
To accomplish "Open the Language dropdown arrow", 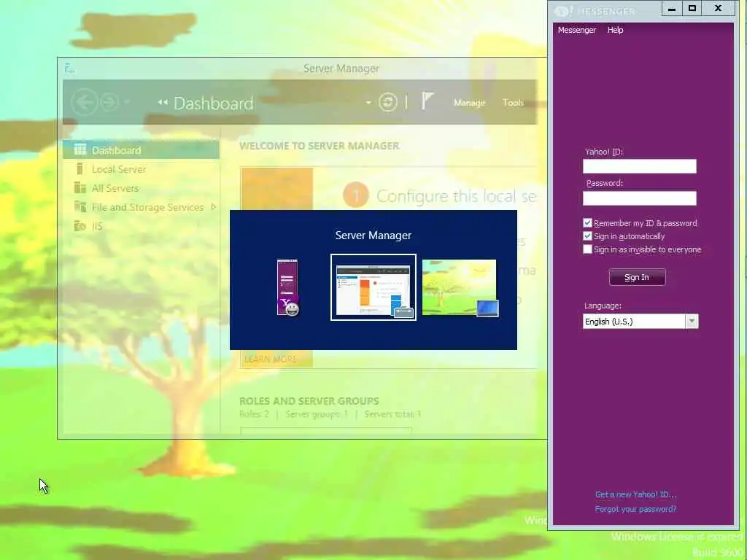I will click(692, 322).
